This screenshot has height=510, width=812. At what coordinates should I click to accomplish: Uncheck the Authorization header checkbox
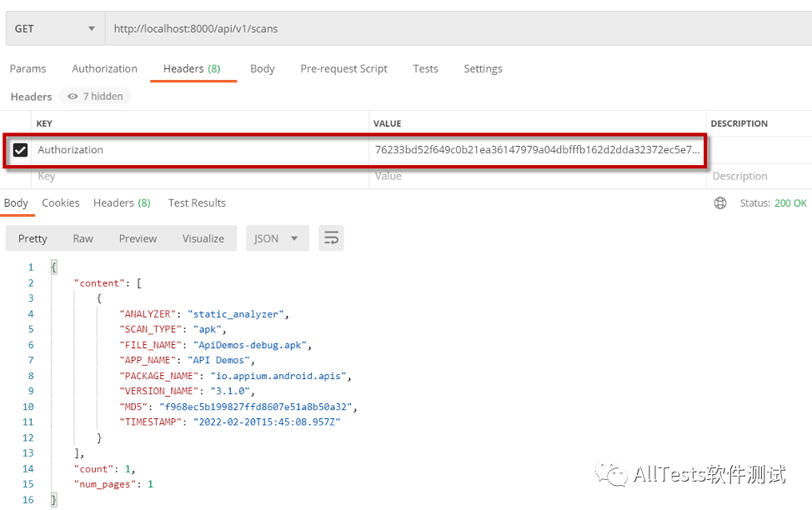pyautogui.click(x=21, y=150)
